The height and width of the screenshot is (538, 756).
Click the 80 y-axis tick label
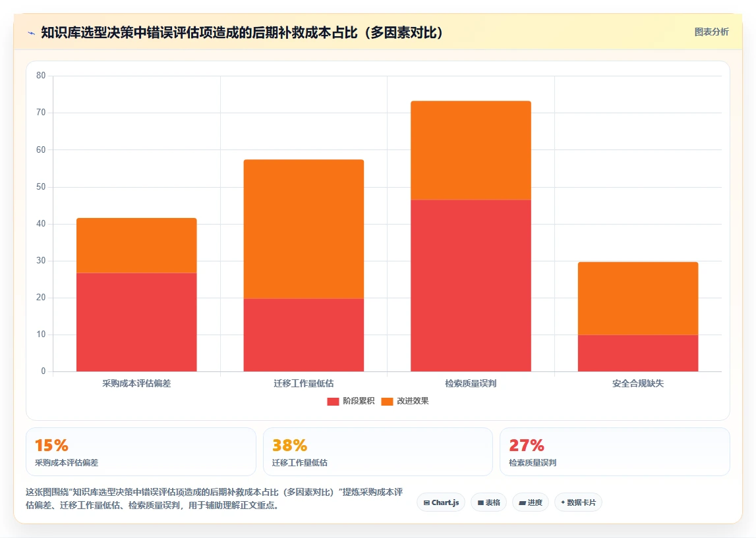41,76
